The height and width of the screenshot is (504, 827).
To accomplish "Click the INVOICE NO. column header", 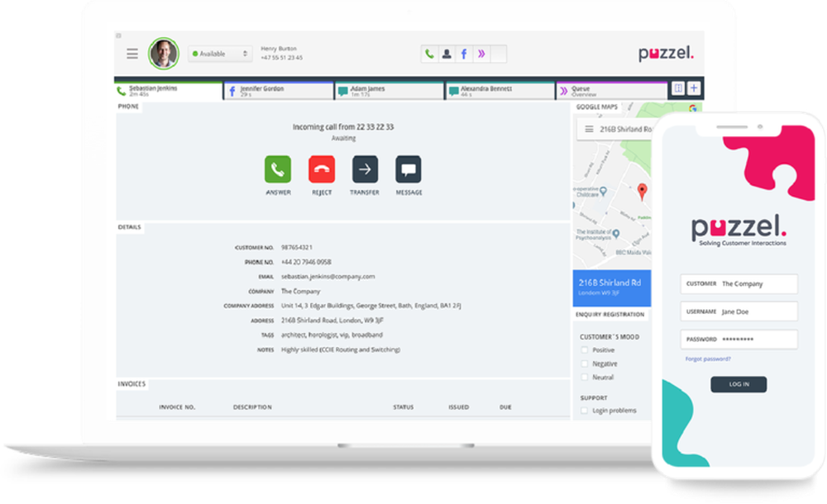I will click(177, 407).
